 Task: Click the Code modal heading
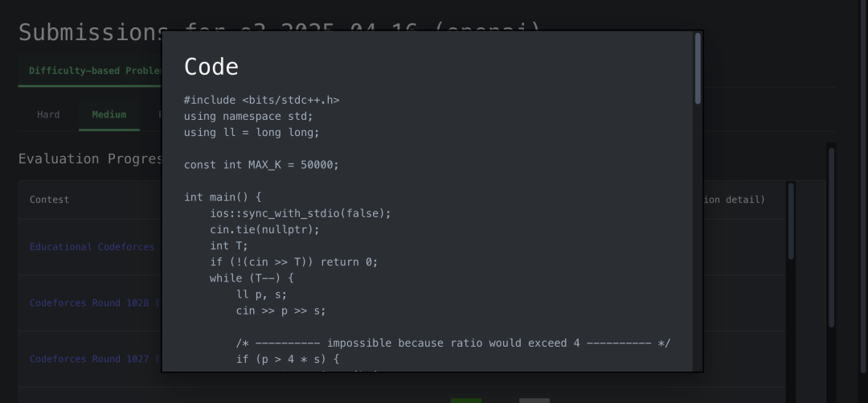(211, 67)
